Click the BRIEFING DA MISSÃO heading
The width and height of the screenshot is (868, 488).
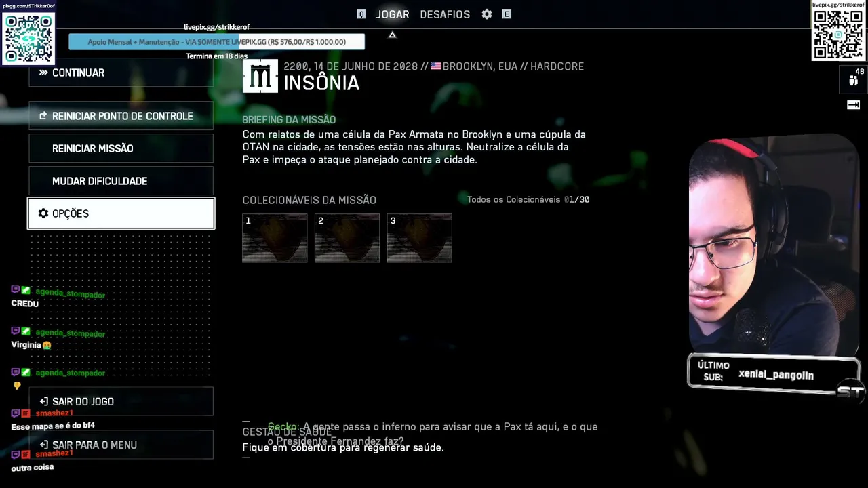(289, 120)
